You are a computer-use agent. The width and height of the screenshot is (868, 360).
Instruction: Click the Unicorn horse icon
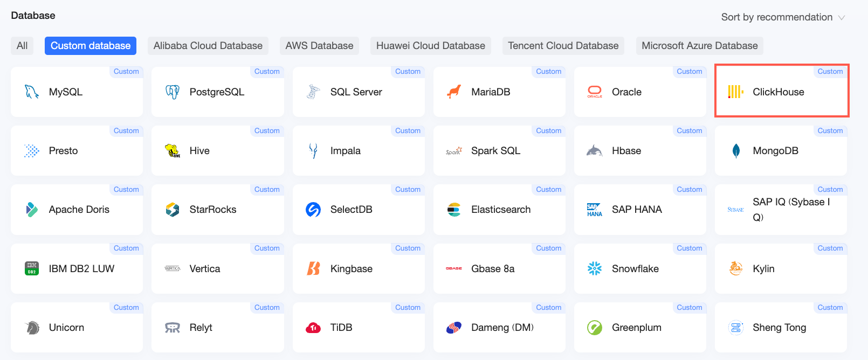tap(32, 328)
